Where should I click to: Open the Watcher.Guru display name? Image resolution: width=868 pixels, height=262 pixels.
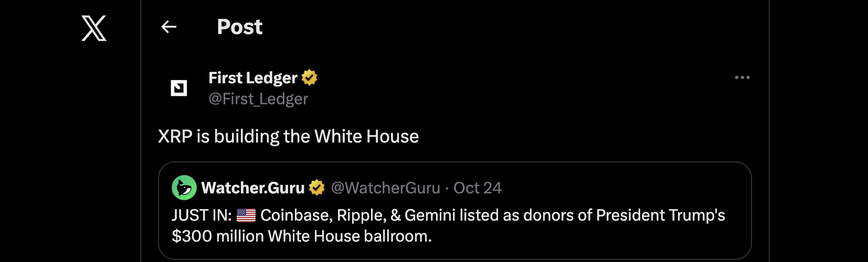click(x=253, y=188)
